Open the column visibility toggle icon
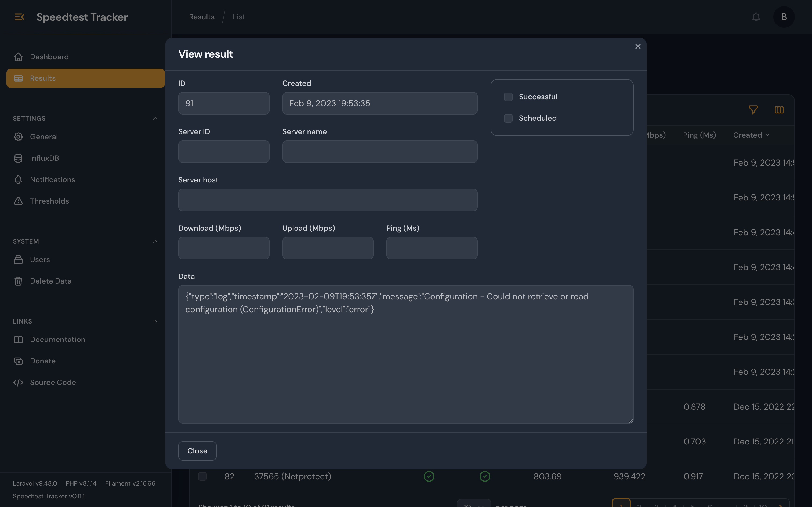 (x=780, y=110)
